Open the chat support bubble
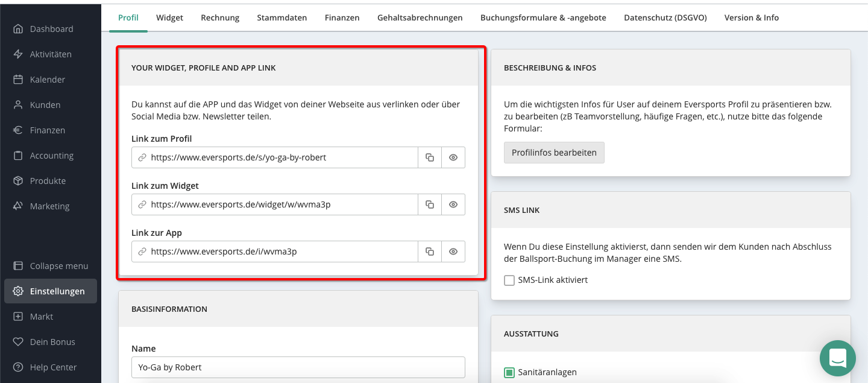Viewport: 868px width, 383px height. click(838, 358)
